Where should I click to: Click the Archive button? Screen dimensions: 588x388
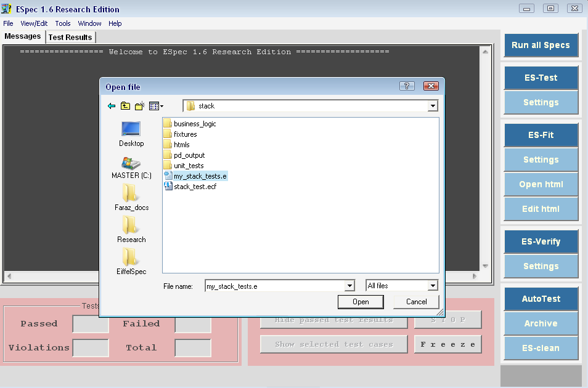541,323
